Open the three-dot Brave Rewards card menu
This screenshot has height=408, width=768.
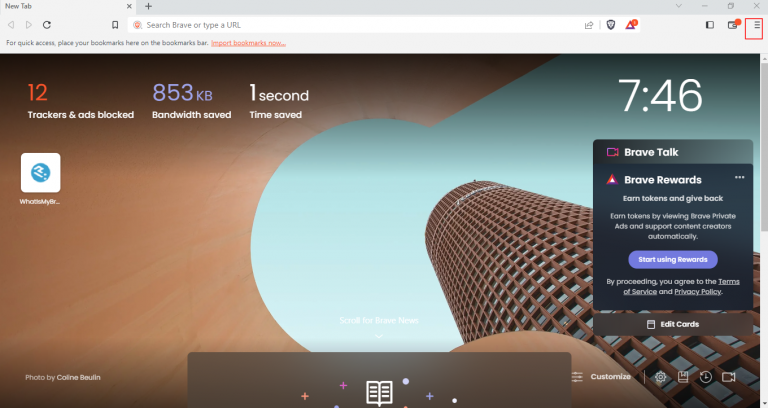[x=740, y=178]
